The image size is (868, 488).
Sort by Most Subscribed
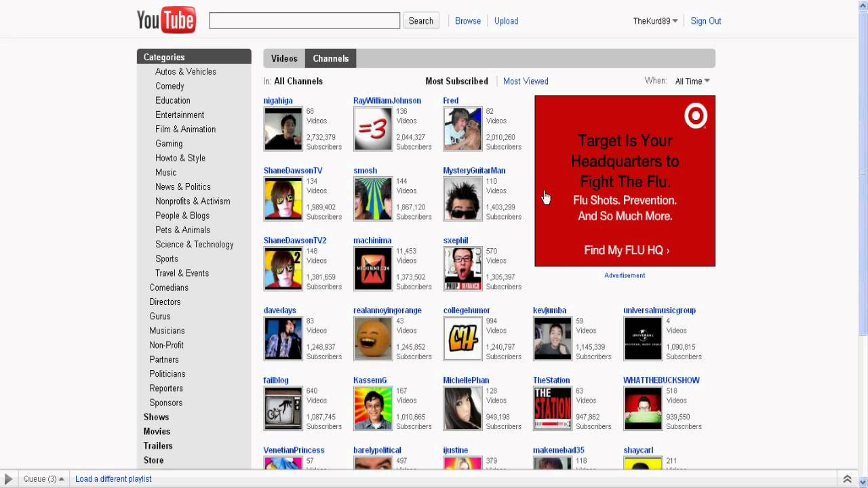pos(456,81)
